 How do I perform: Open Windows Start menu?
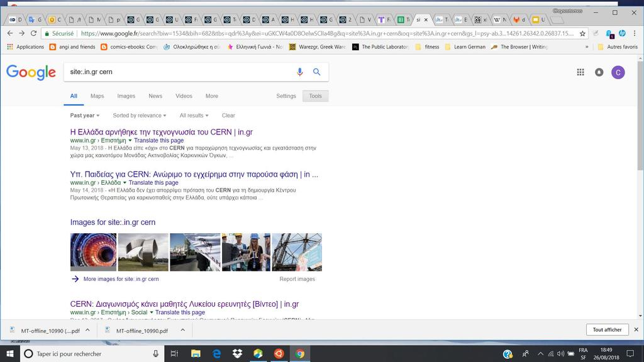click(10, 353)
